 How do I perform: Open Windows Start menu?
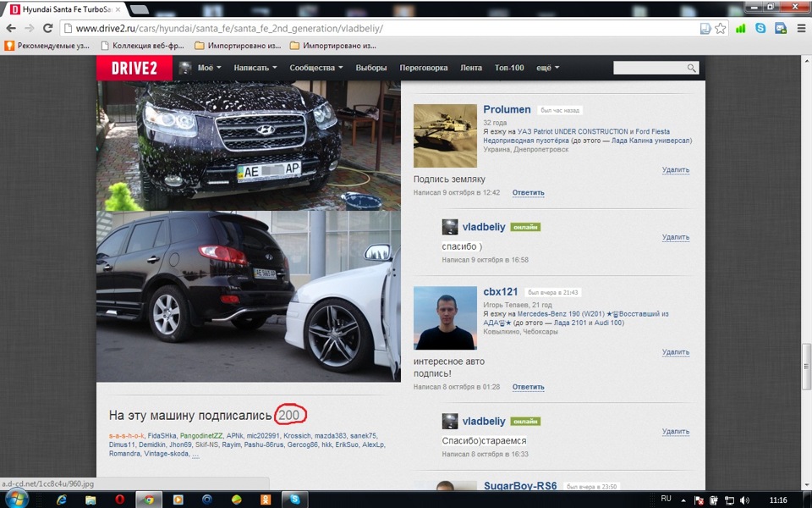point(17,500)
